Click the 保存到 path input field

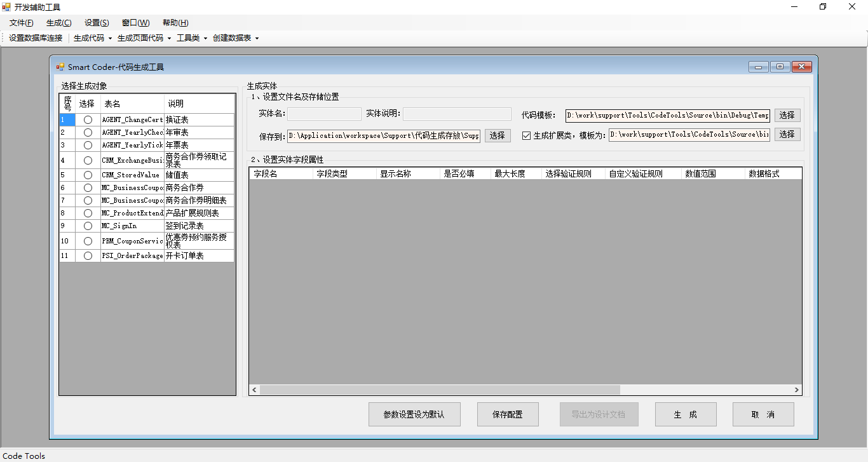tap(384, 135)
